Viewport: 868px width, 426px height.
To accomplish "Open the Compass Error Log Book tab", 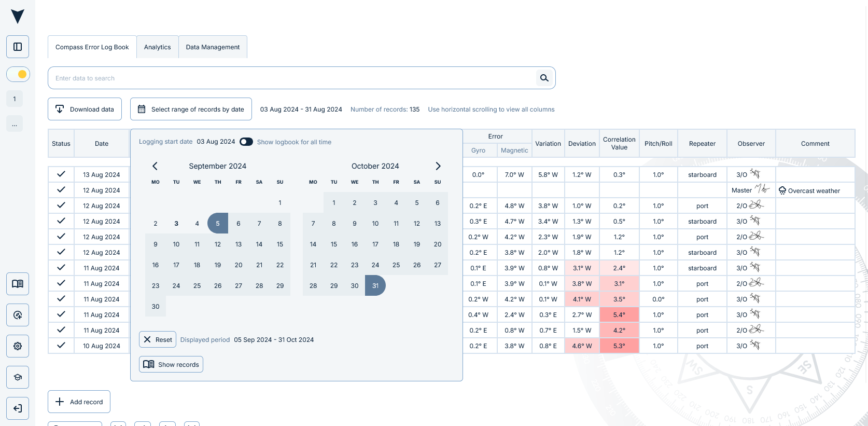I will tap(92, 47).
